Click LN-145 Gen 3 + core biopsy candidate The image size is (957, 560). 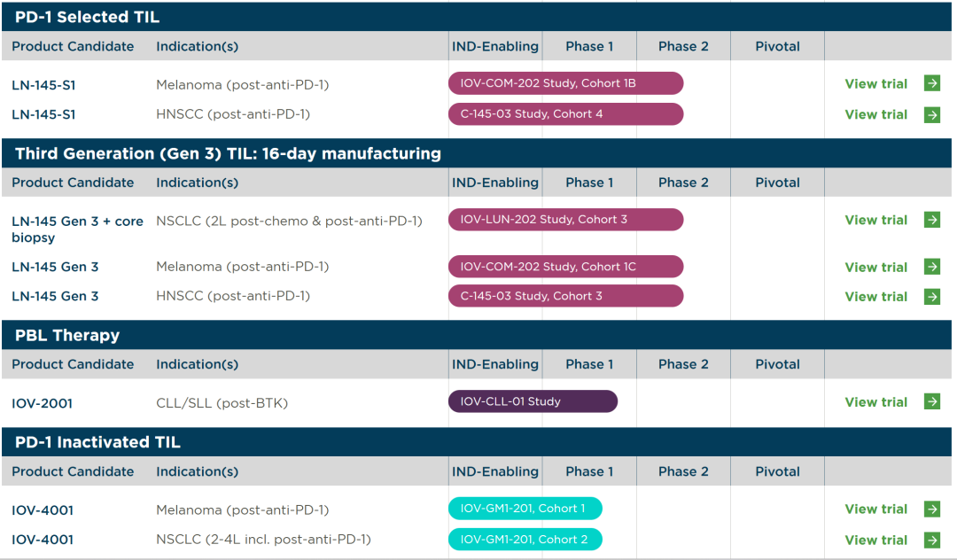coord(77,229)
